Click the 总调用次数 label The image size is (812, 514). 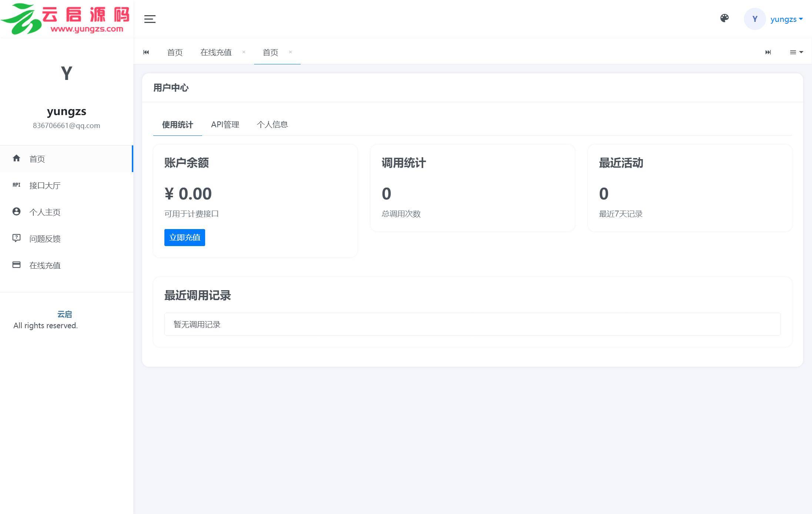click(x=401, y=214)
